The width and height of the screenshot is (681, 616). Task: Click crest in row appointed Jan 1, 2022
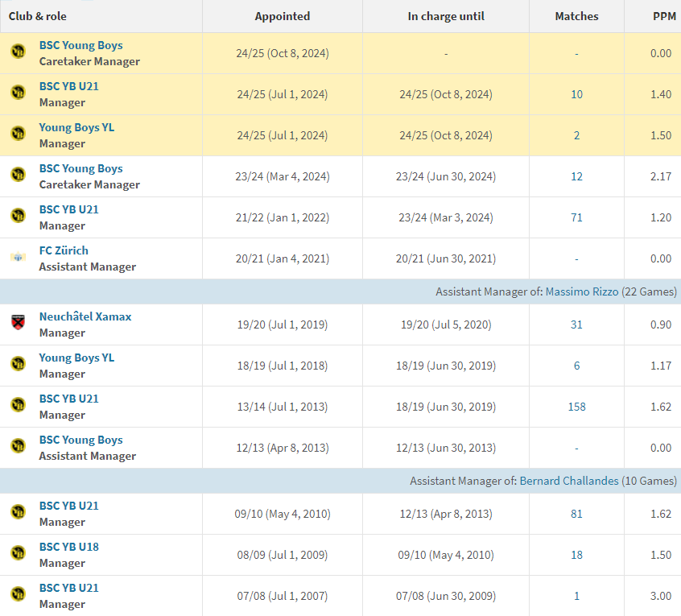(18, 217)
